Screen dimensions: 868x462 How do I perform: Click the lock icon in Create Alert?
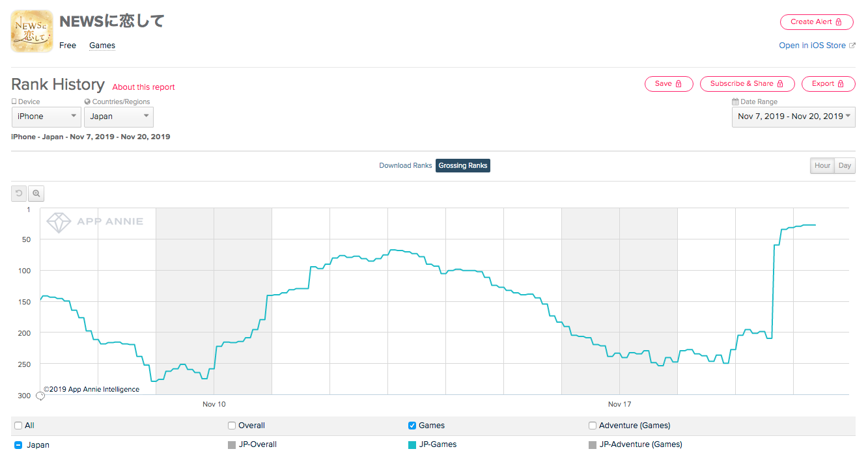coord(839,22)
